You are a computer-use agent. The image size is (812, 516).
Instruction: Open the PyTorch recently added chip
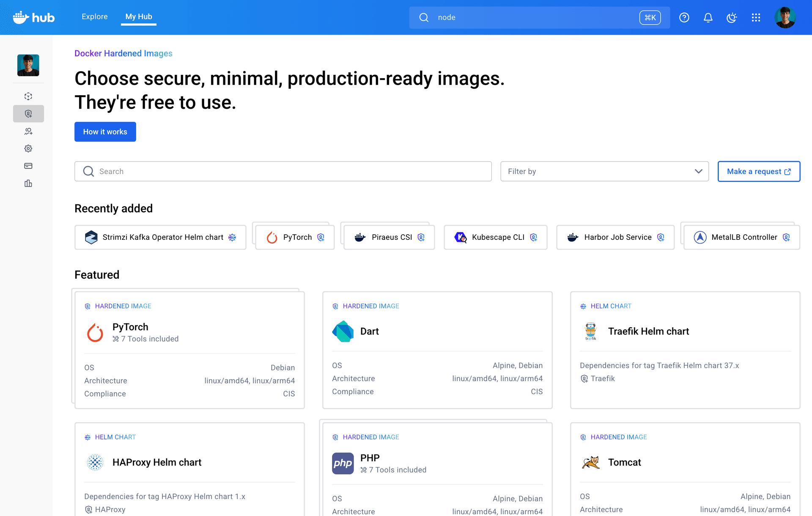click(295, 237)
